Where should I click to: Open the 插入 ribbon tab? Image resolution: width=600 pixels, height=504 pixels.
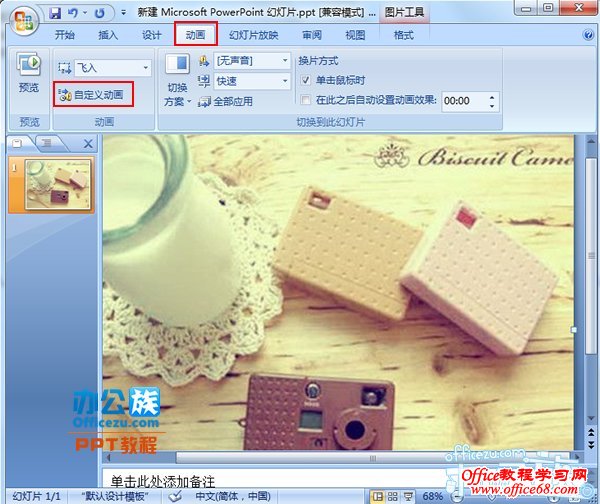108,35
